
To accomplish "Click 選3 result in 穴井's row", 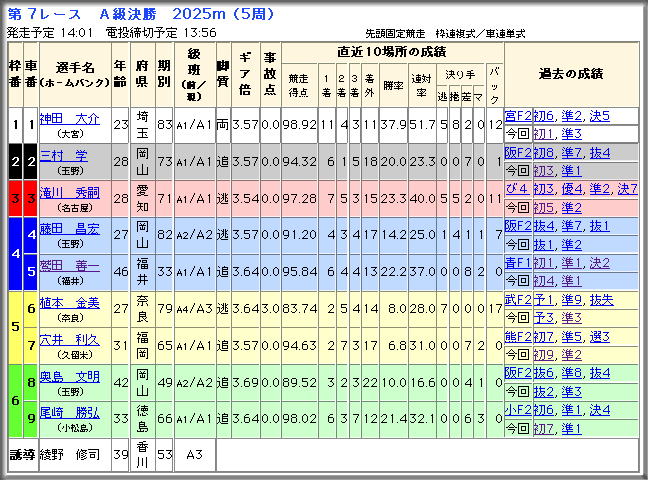I will (600, 337).
